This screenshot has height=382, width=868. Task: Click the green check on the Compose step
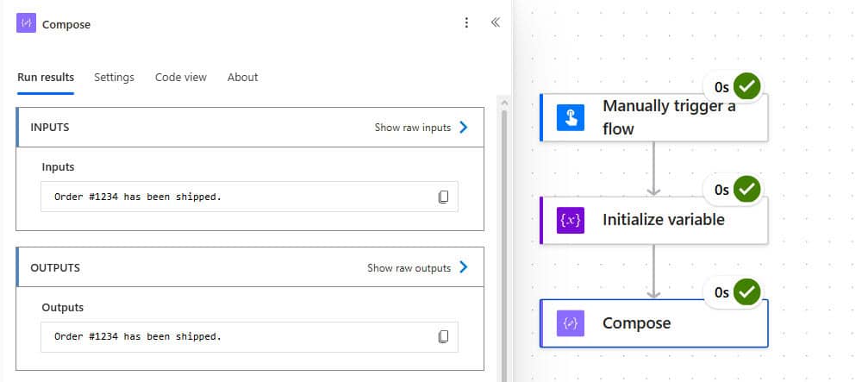click(746, 291)
